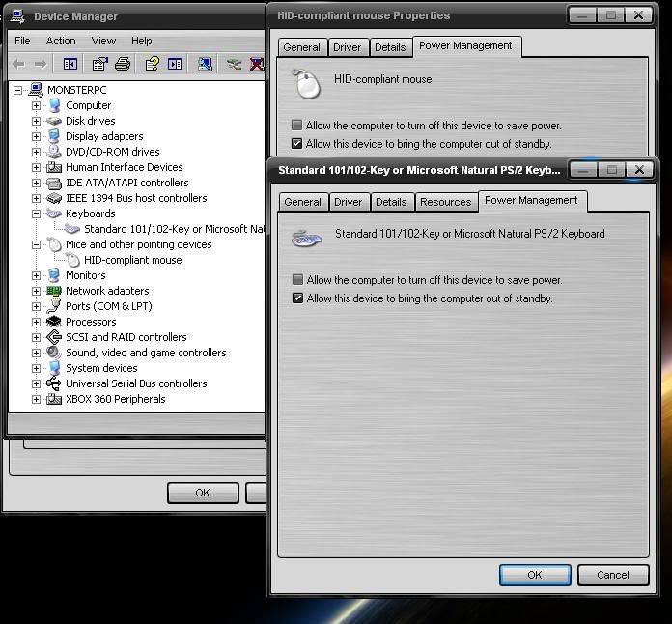Expand the Universal Serial Bus controllers node

(37, 383)
